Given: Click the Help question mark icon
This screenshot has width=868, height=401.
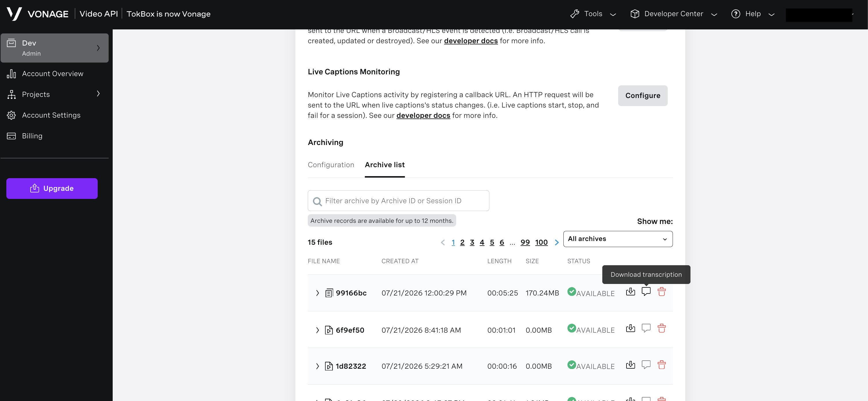Looking at the screenshot, I should pos(735,14).
